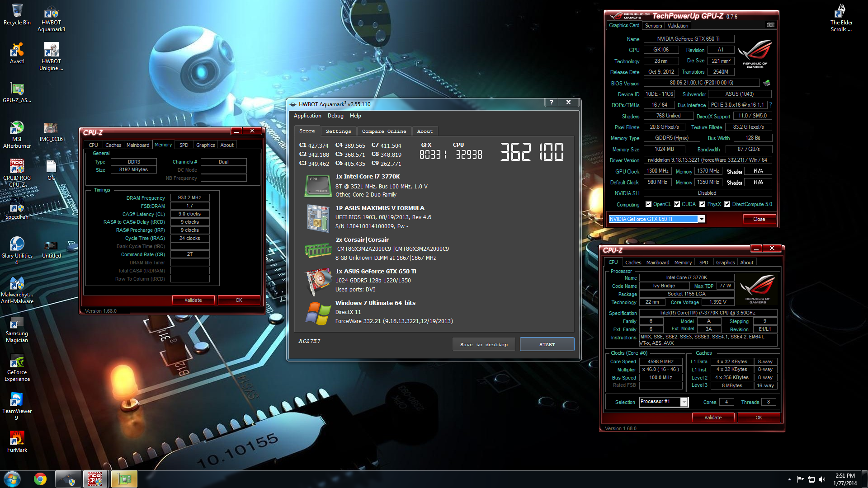Open HWBOT Aquamark3 desktop shortcut

click(51, 18)
